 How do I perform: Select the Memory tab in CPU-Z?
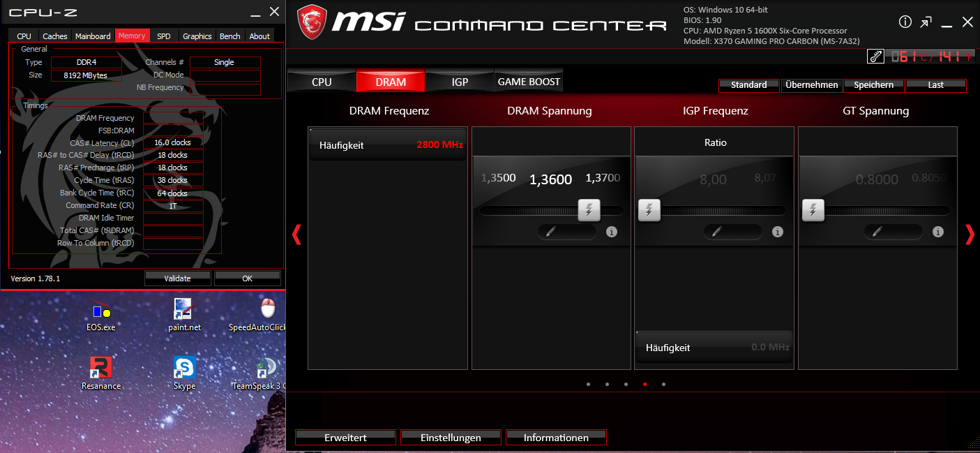(x=132, y=36)
